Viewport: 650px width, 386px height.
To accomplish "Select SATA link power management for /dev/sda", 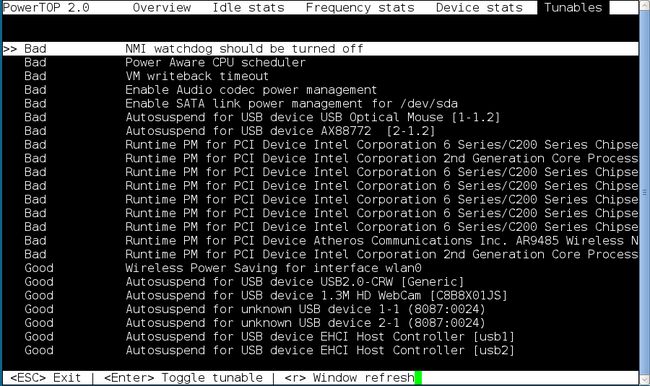I will click(320, 103).
